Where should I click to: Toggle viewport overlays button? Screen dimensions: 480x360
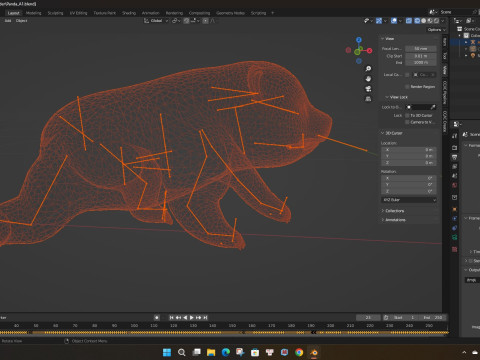coord(394,21)
